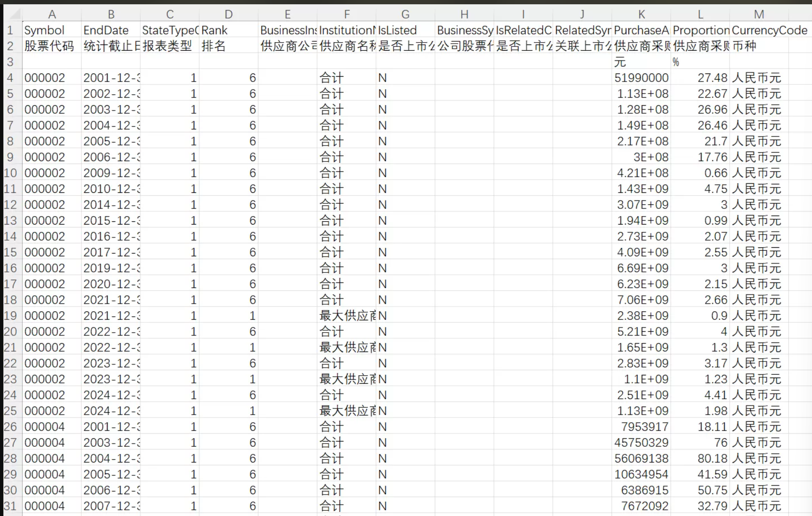
Task: Select purchase amount '1.1E+09' in row 23
Action: pos(641,379)
